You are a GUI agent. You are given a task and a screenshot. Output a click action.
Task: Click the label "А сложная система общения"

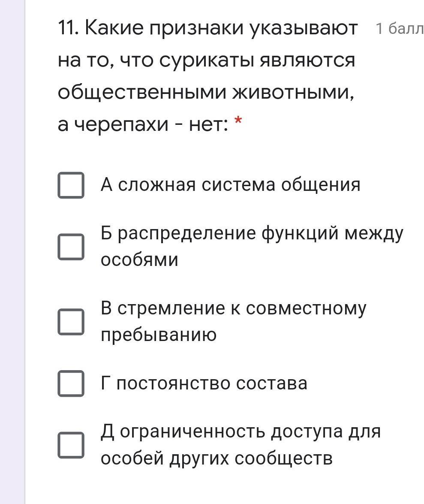(x=230, y=185)
